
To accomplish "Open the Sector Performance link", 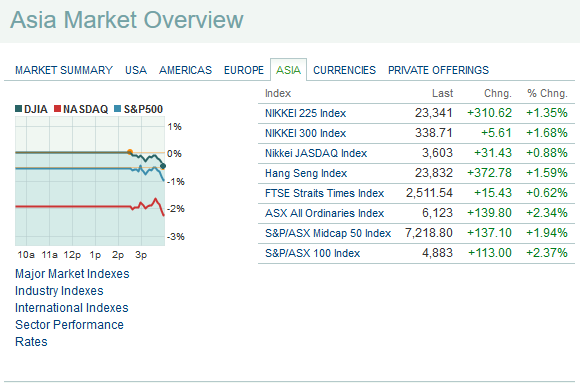I will [69, 325].
